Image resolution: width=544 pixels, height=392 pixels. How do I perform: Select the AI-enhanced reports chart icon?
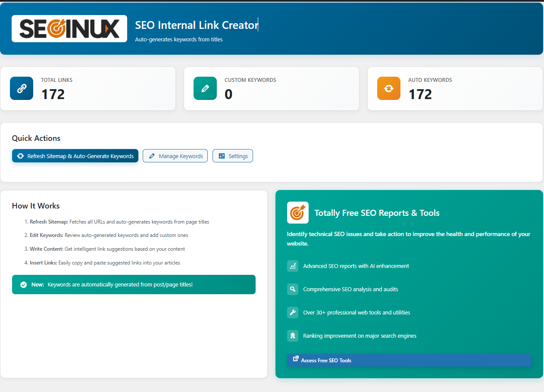click(293, 266)
